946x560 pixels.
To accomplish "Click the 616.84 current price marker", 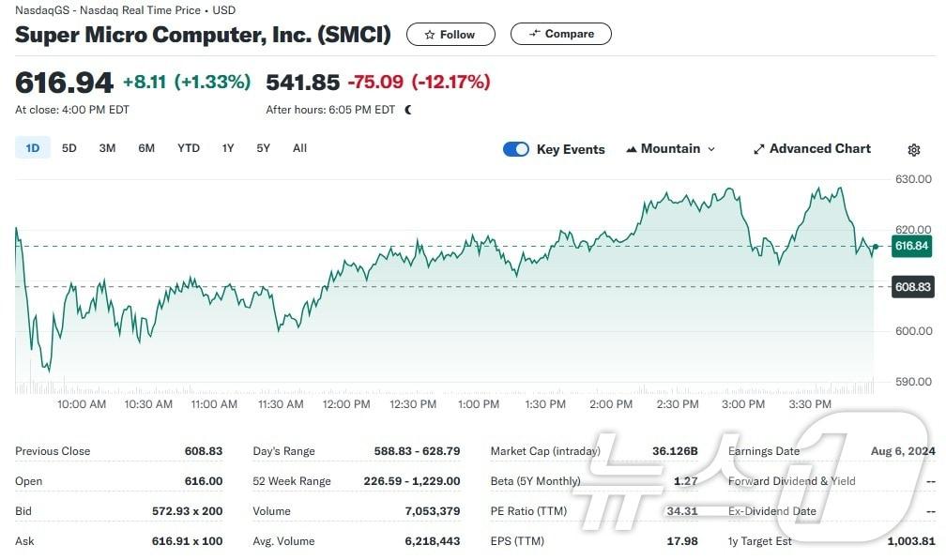I will [911, 247].
